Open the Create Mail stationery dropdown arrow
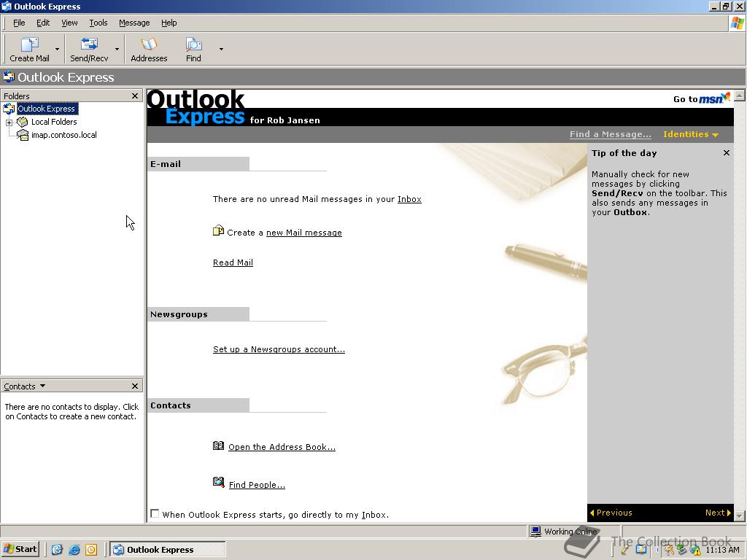The width and height of the screenshot is (747, 560). [57, 49]
